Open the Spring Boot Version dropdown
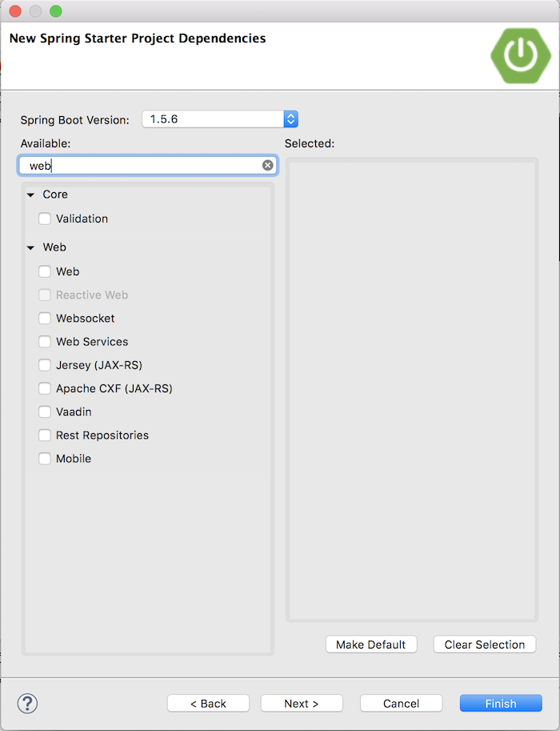Screen dimensions: 560x731 pyautogui.click(x=220, y=118)
